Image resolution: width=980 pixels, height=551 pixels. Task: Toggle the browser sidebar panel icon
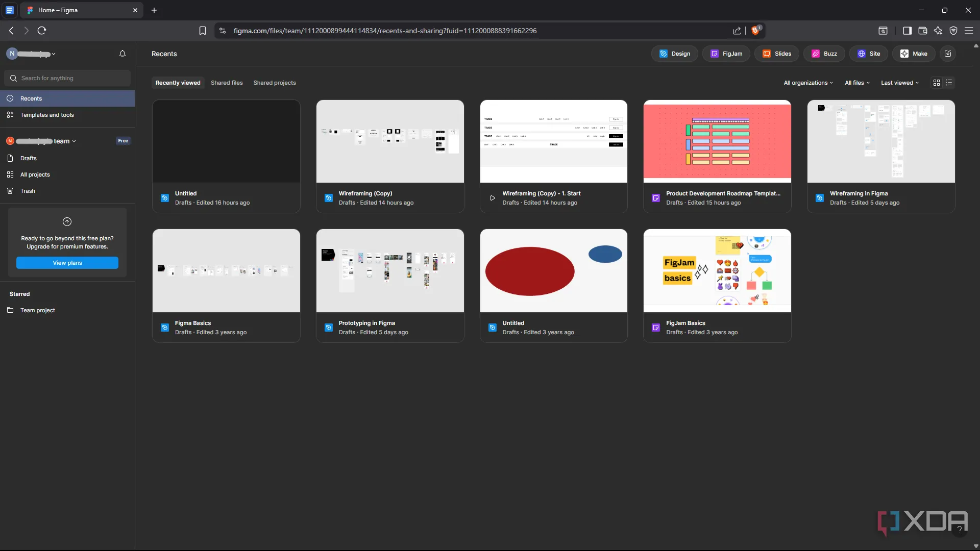coord(907,31)
